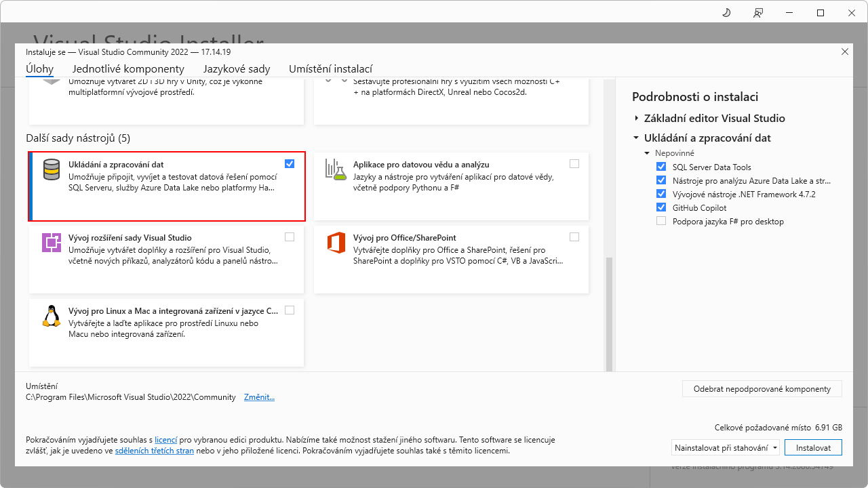Uncheck the Ukládání a zpracování dat workload
This screenshot has width=868, height=488.
[x=290, y=163]
